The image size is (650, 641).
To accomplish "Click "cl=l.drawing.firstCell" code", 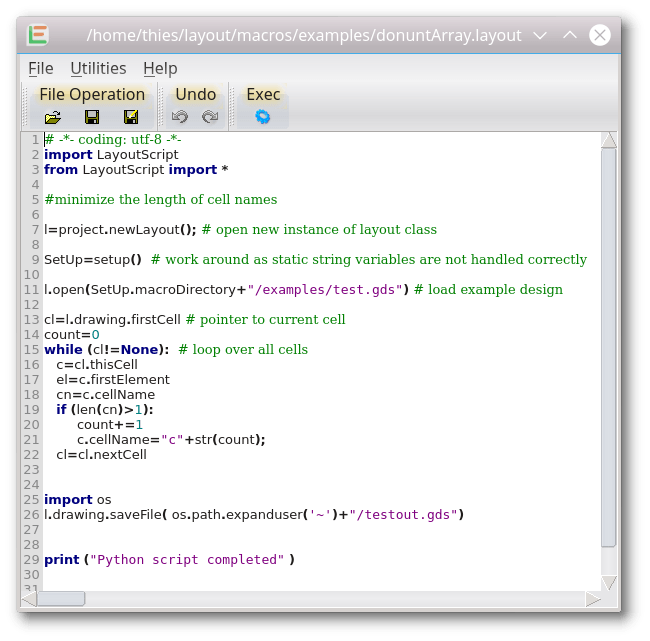I will tap(112, 320).
